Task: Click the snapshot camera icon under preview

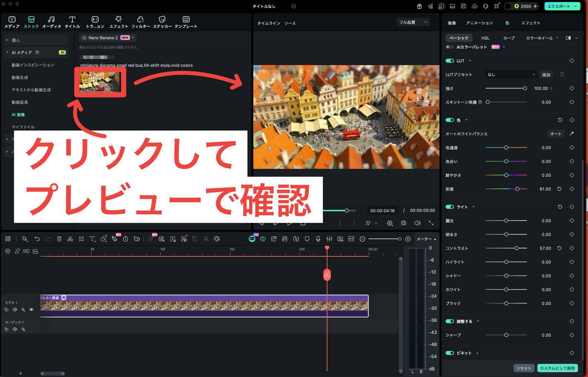Action: 403,223
